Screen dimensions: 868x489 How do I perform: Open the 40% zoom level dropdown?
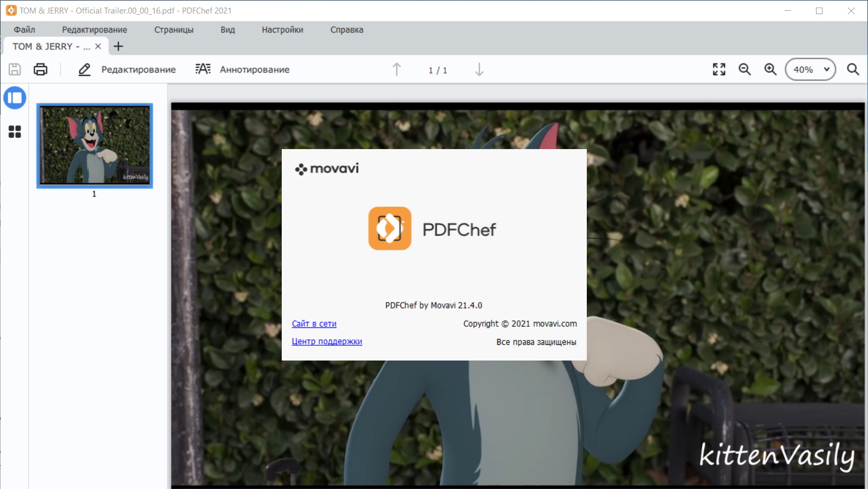coord(811,69)
